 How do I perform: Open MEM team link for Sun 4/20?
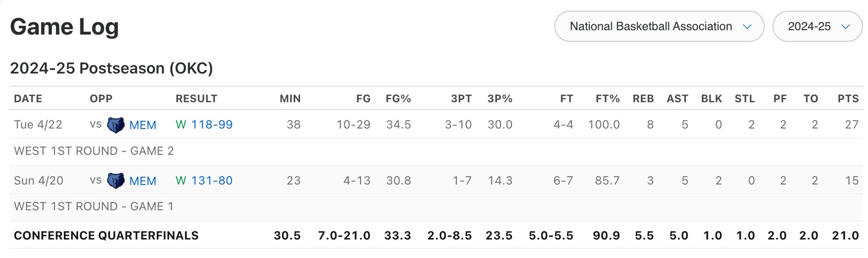click(143, 181)
